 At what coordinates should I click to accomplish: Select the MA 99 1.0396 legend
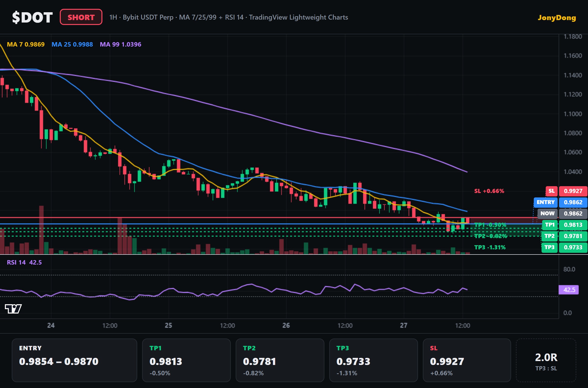pos(121,44)
